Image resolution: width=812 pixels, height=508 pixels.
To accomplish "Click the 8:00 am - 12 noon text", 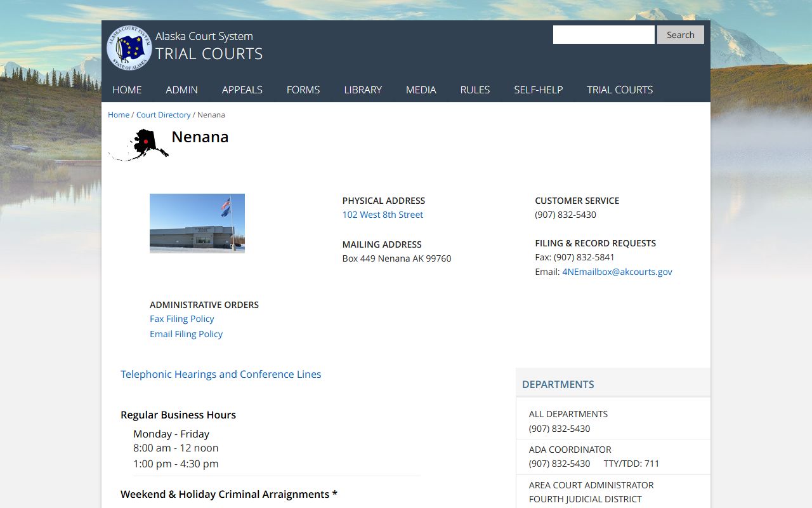I will point(176,448).
